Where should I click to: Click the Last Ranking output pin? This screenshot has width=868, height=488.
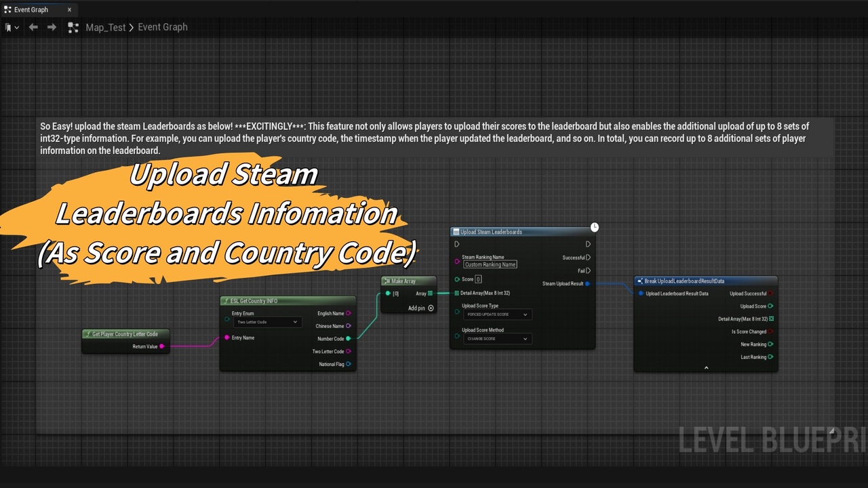coord(771,357)
